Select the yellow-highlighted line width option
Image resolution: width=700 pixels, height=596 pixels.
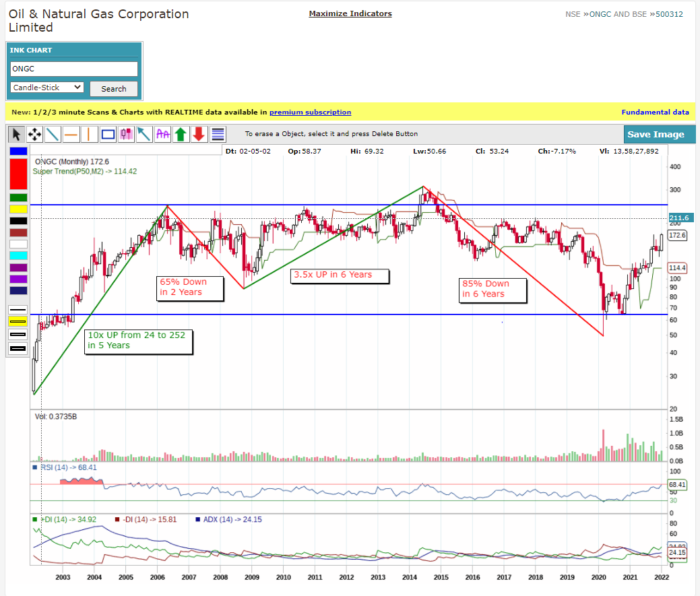[18, 322]
